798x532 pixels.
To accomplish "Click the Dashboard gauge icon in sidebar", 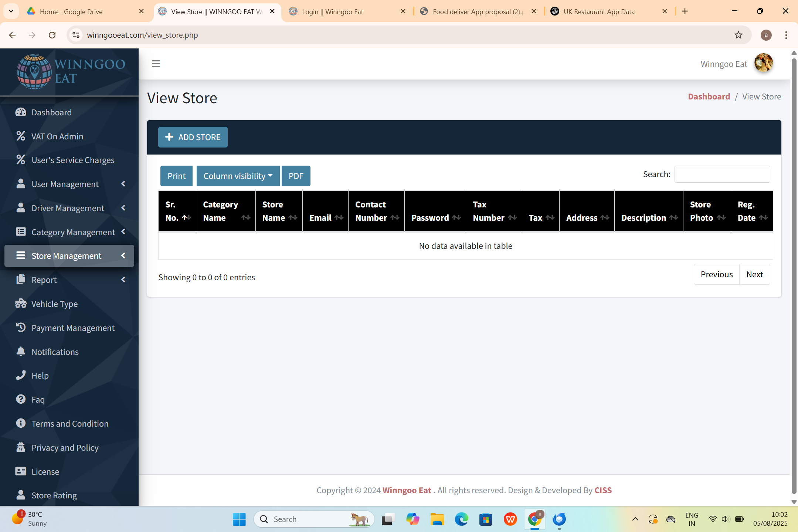I will [21, 112].
